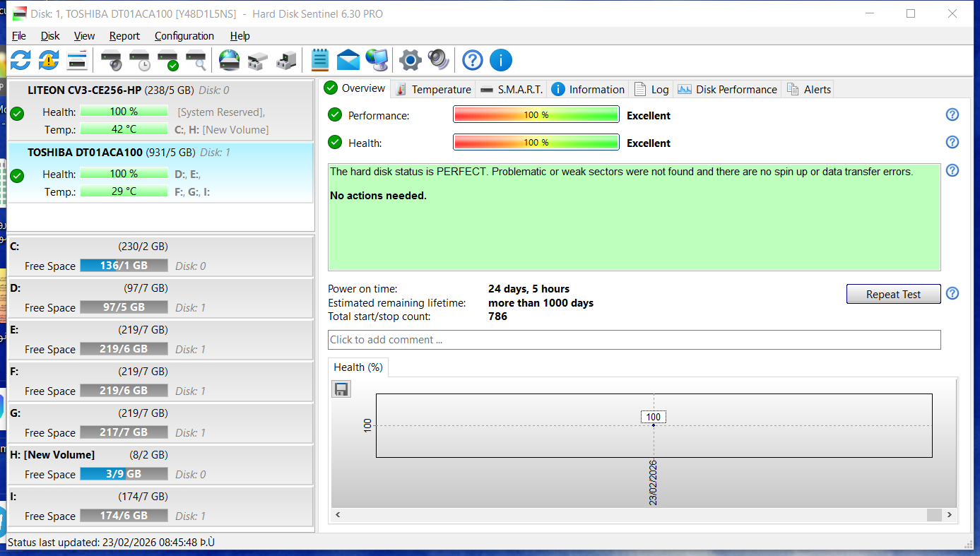Open the Report menu

pyautogui.click(x=124, y=36)
